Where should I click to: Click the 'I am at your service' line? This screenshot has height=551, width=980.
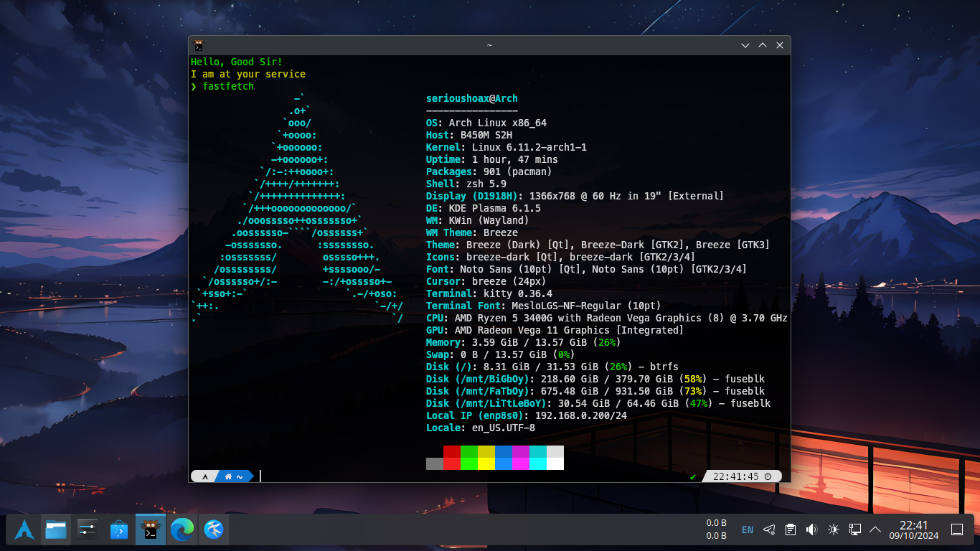[248, 74]
